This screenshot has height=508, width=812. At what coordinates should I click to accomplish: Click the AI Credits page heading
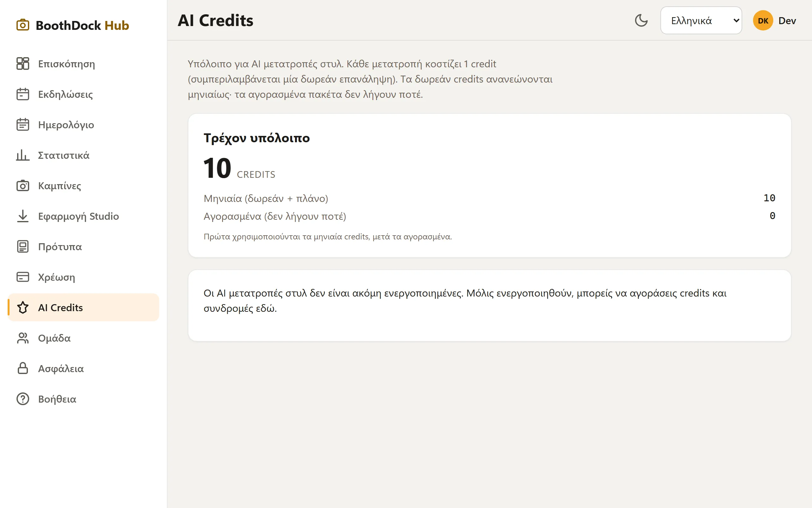215,21
